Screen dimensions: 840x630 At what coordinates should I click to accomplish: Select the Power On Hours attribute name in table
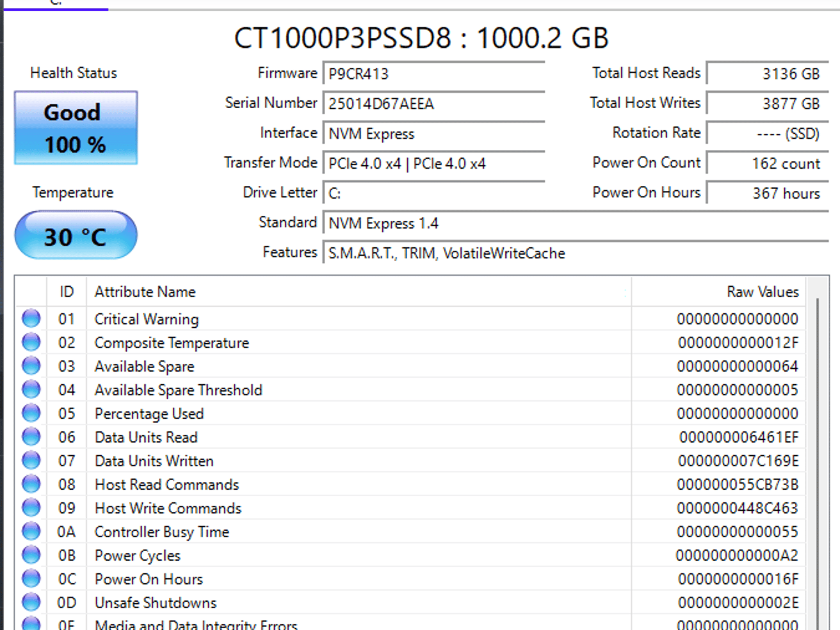[x=148, y=579]
